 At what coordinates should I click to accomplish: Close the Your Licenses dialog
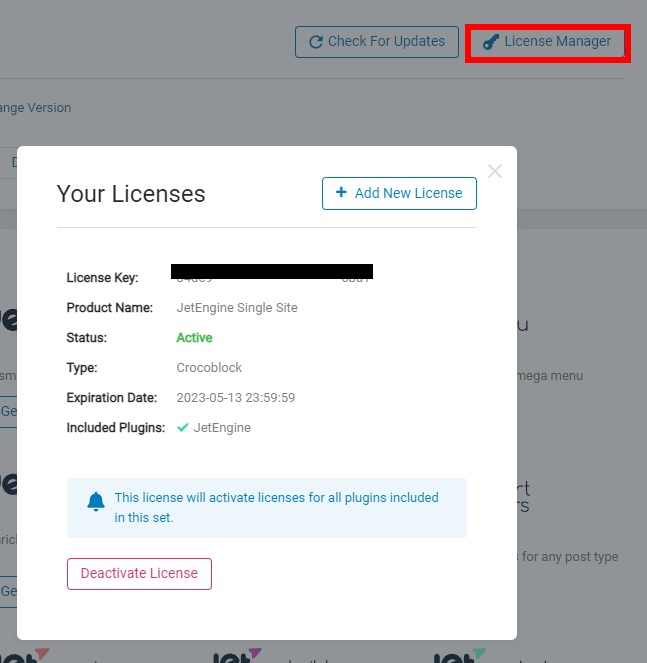point(495,171)
